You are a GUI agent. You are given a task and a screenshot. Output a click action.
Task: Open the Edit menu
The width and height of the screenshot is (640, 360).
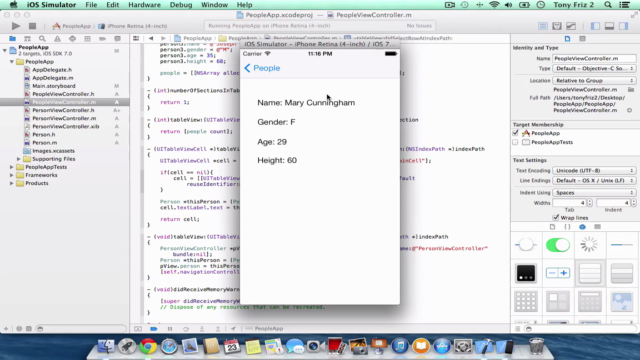point(112,5)
